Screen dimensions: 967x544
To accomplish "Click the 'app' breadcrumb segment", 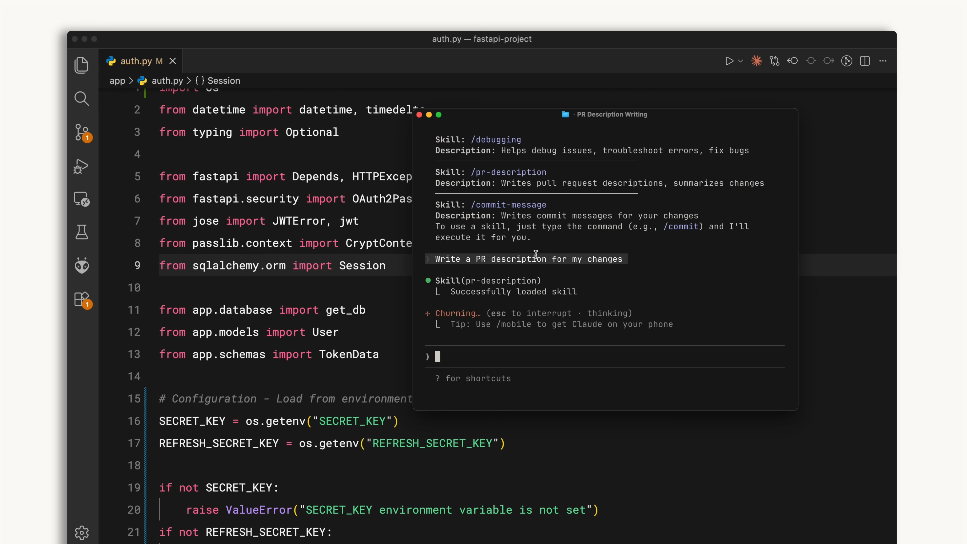I will pos(117,81).
